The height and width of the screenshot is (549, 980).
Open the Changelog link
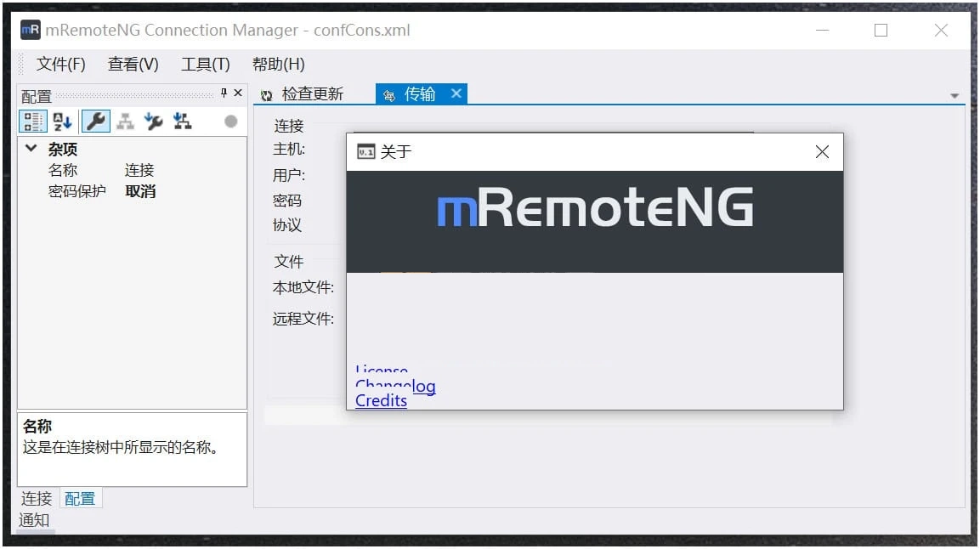pos(395,387)
